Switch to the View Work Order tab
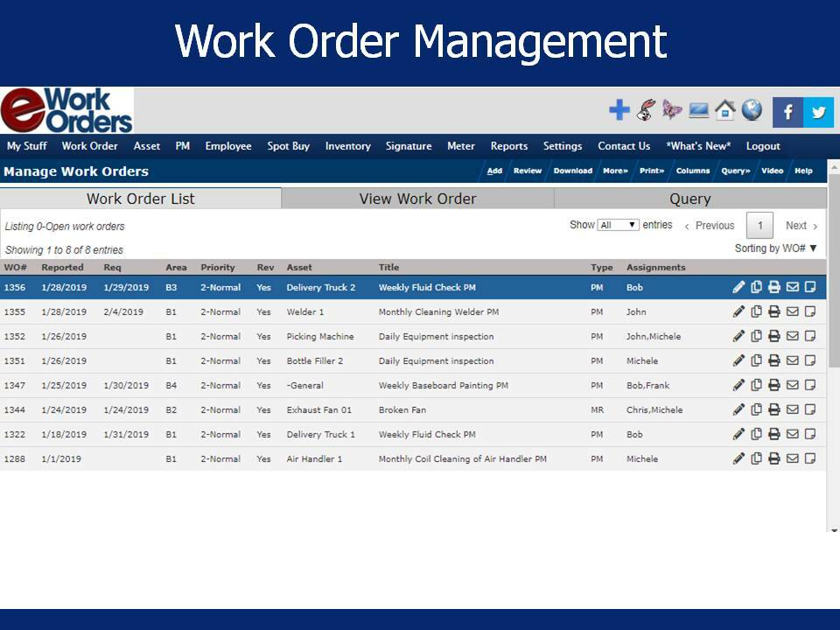The image size is (840, 630). pyautogui.click(x=417, y=199)
